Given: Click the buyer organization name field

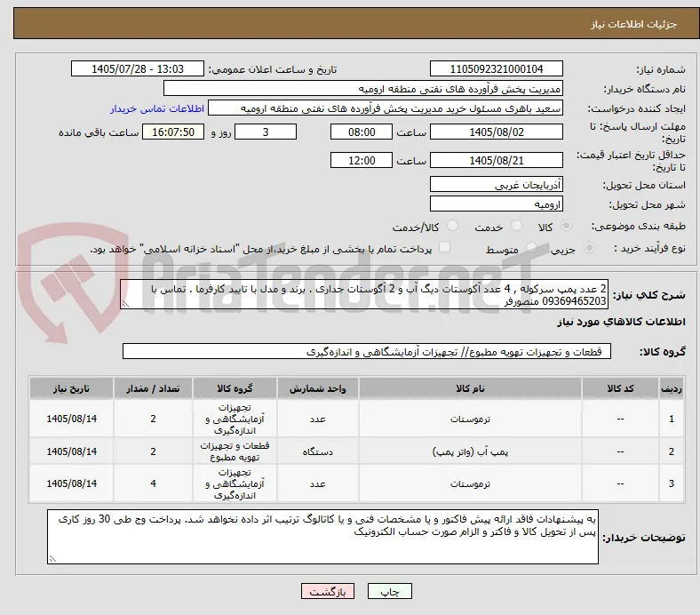Looking at the screenshot, I should coord(363,89).
